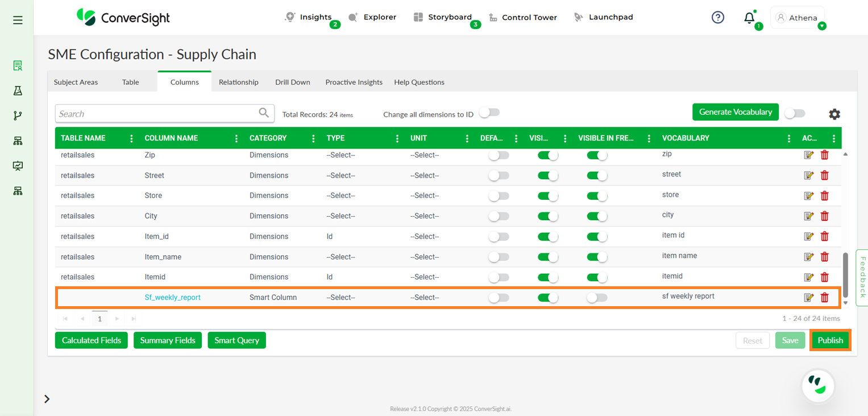
Task: Delete the Sf_weekly_report row via trash icon
Action: (824, 298)
